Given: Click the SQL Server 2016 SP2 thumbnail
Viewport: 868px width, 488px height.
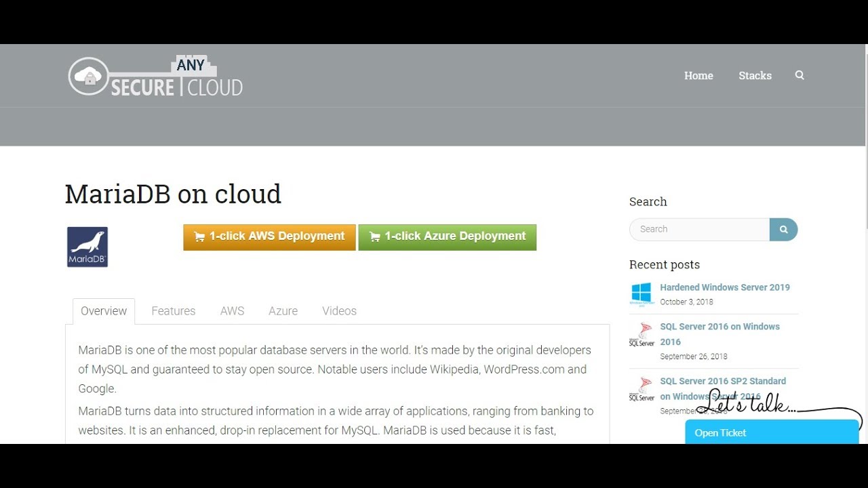Looking at the screenshot, I should point(641,389).
